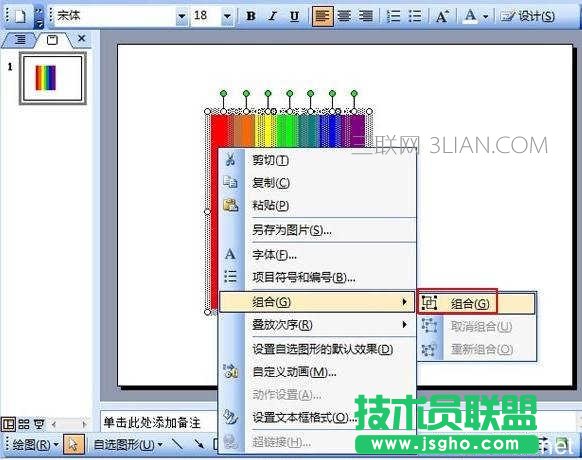
Task: Choose 复制(C) from the context menu
Action: (x=271, y=183)
